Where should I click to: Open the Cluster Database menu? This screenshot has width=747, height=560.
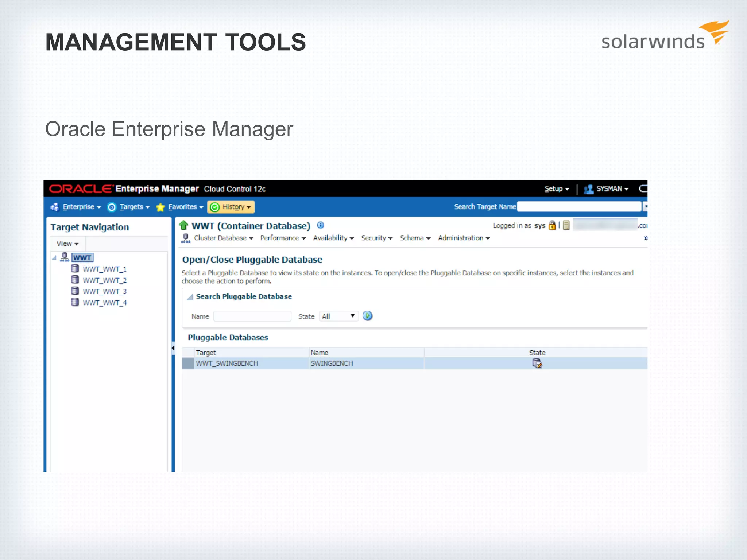(x=224, y=238)
